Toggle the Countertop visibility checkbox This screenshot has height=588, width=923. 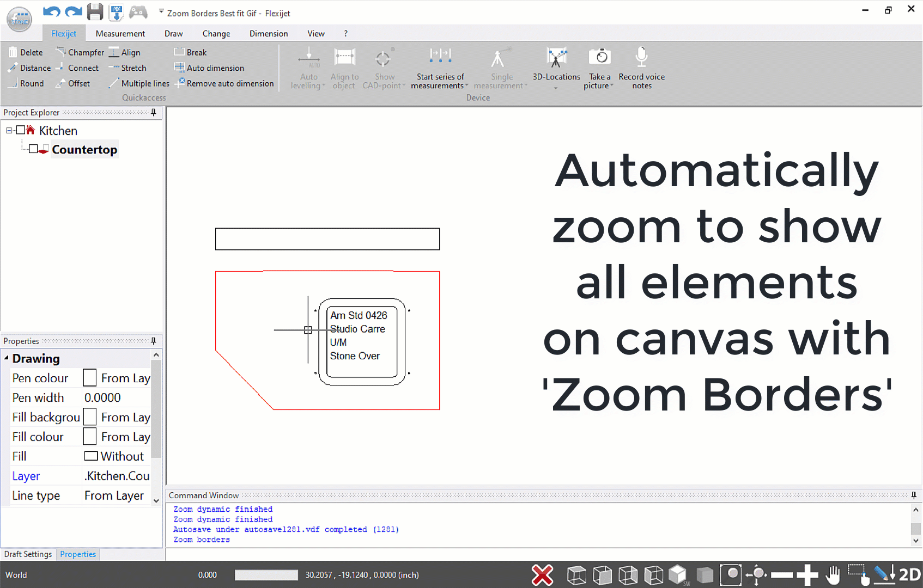34,149
